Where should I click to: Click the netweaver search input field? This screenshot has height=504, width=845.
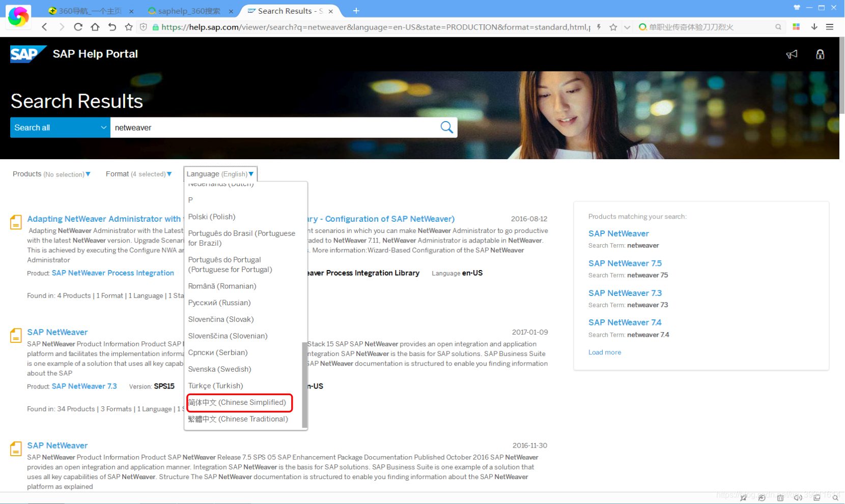click(x=274, y=128)
